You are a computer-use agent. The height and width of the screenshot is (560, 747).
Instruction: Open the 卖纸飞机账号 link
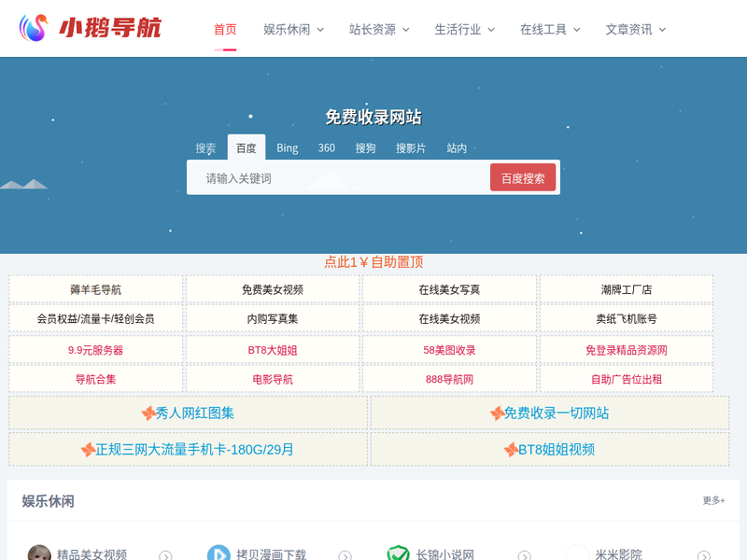627,318
